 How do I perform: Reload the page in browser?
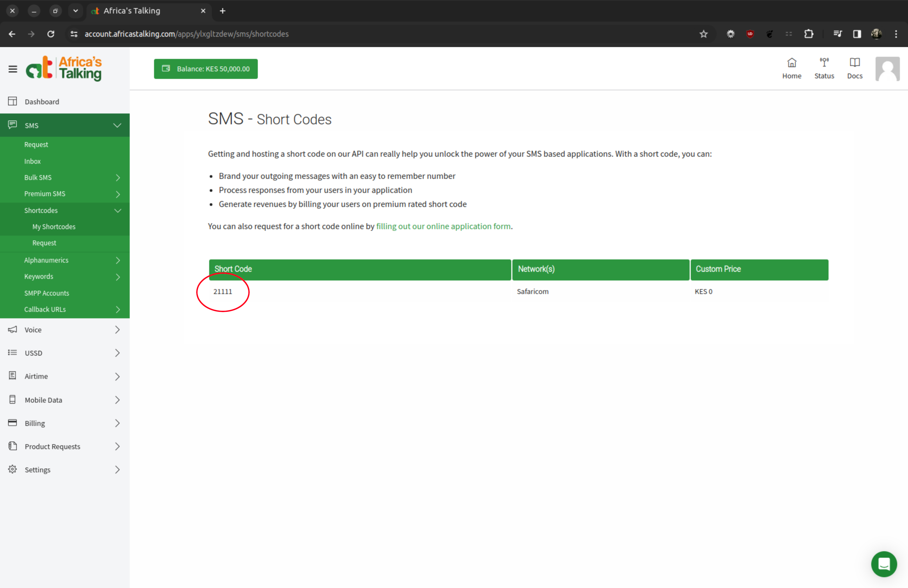pyautogui.click(x=51, y=34)
